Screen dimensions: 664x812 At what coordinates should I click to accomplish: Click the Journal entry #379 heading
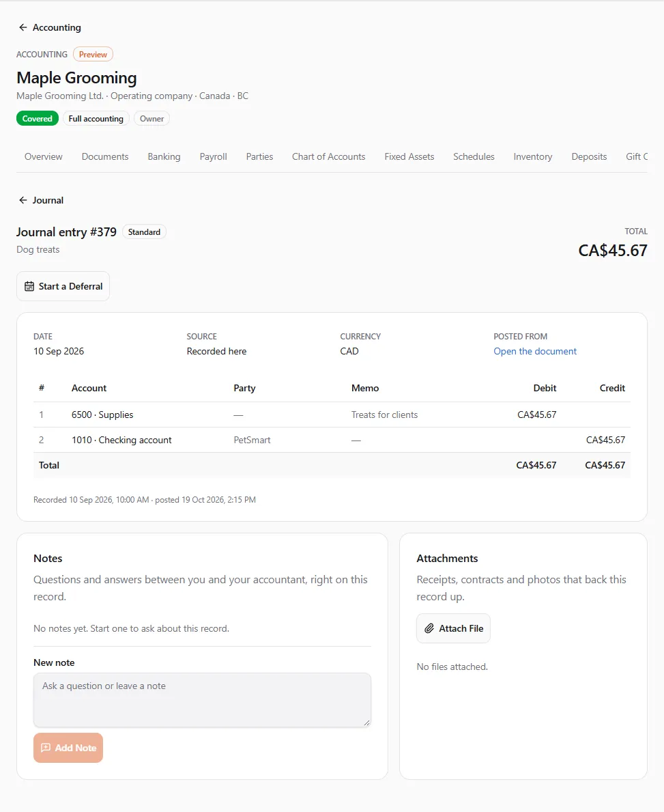(66, 232)
